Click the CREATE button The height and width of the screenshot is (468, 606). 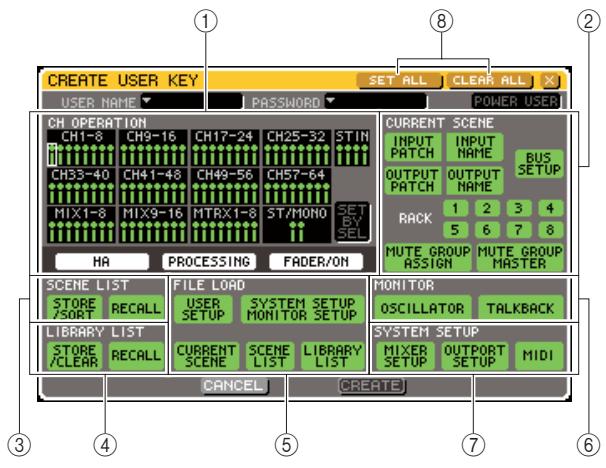click(x=371, y=386)
